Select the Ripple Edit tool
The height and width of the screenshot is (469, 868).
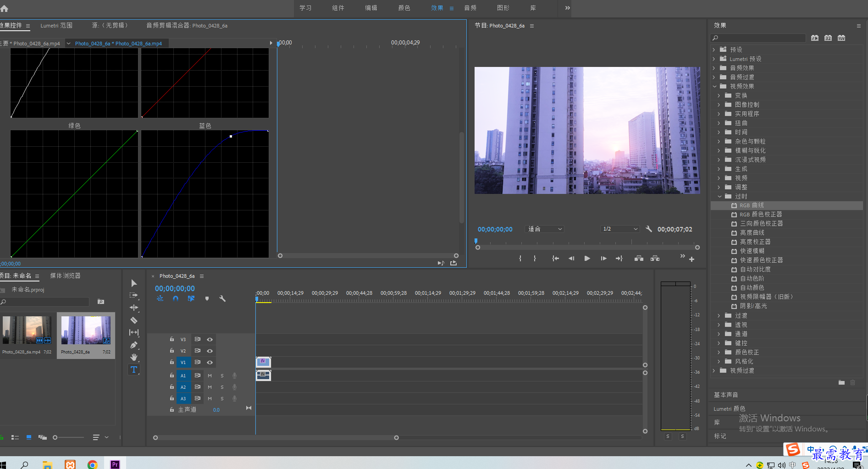point(134,308)
